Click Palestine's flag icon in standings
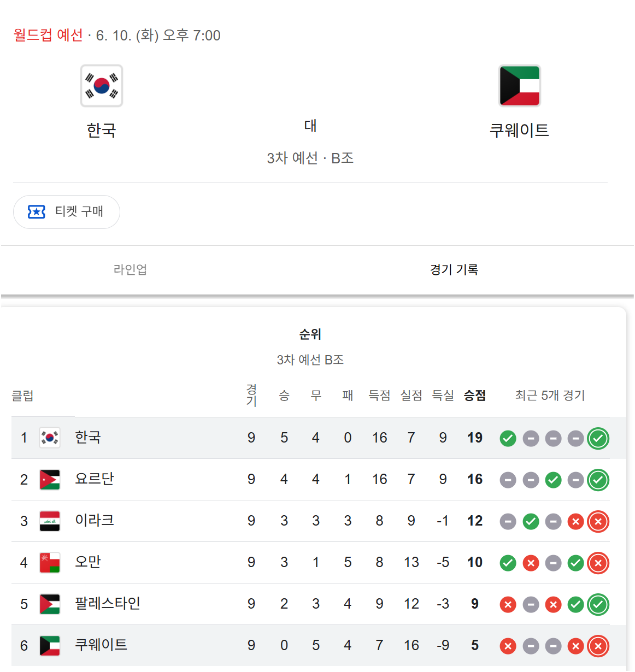Viewport: 635px width, 672px height. click(50, 604)
